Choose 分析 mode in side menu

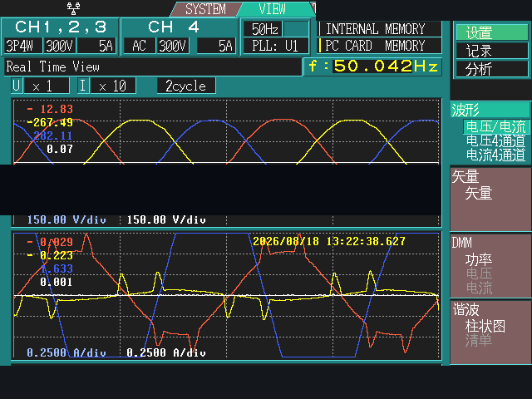(x=491, y=69)
